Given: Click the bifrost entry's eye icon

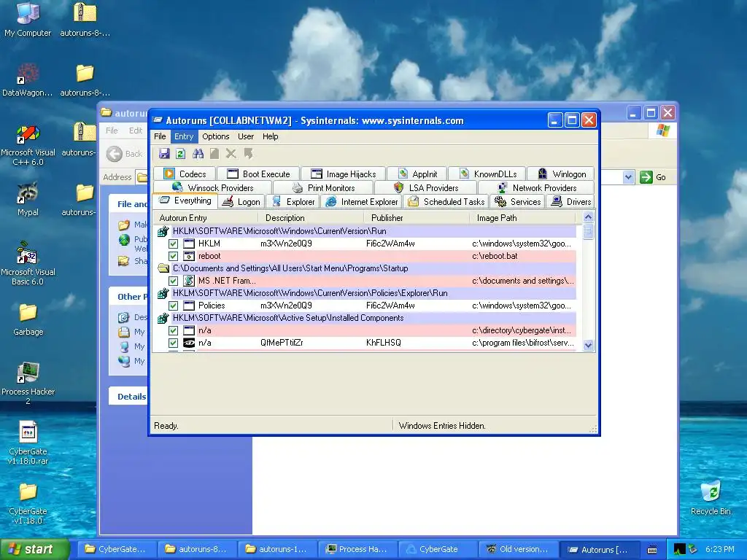Looking at the screenshot, I should tap(189, 343).
